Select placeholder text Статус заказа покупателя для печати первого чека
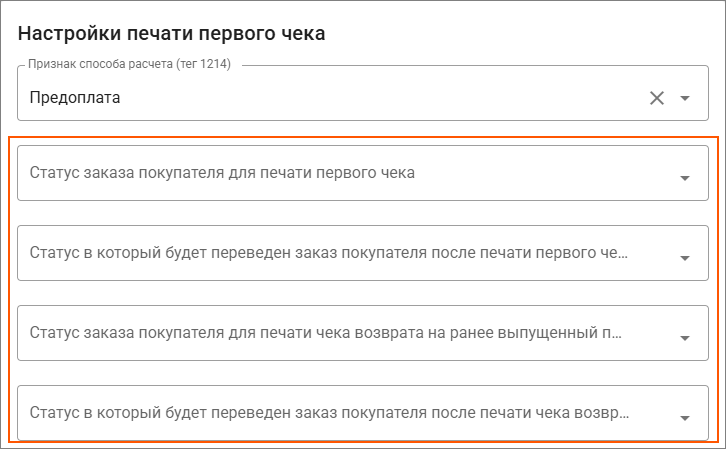The width and height of the screenshot is (726, 449). [222, 173]
